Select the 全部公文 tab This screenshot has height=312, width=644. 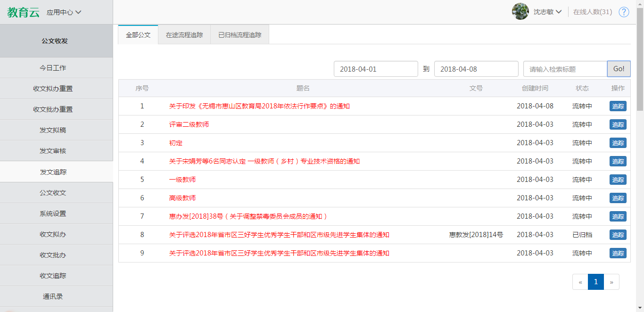tap(138, 35)
